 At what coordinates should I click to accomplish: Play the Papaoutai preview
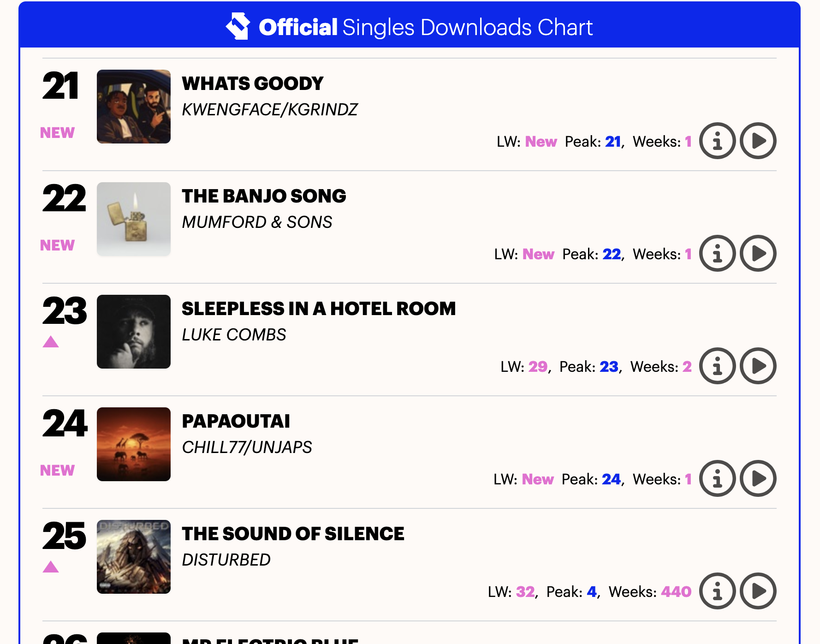click(x=758, y=478)
